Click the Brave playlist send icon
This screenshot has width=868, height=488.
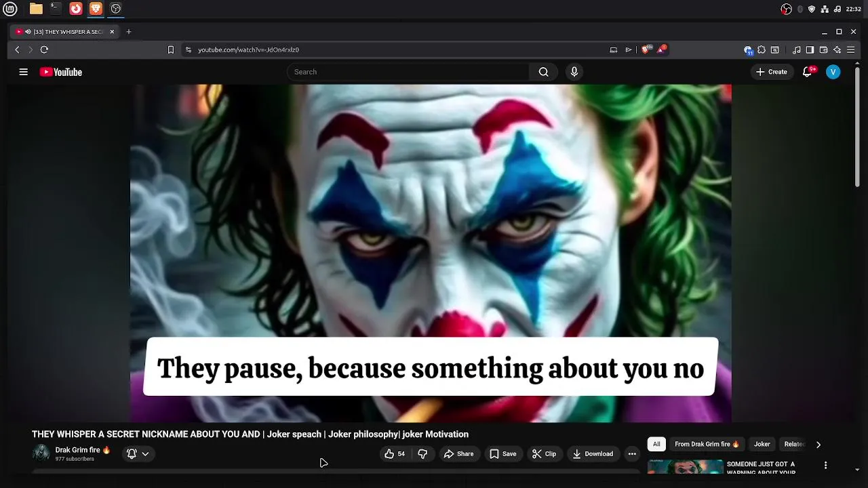629,49
